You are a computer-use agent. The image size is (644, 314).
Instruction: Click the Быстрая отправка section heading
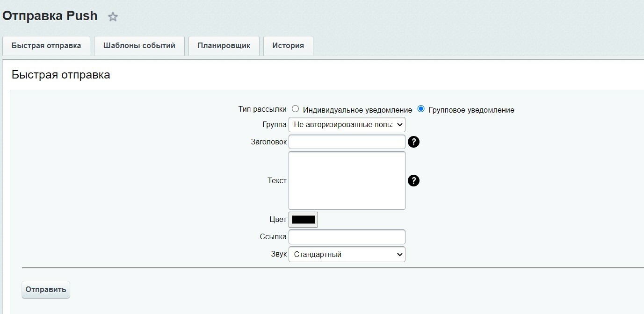(61, 75)
